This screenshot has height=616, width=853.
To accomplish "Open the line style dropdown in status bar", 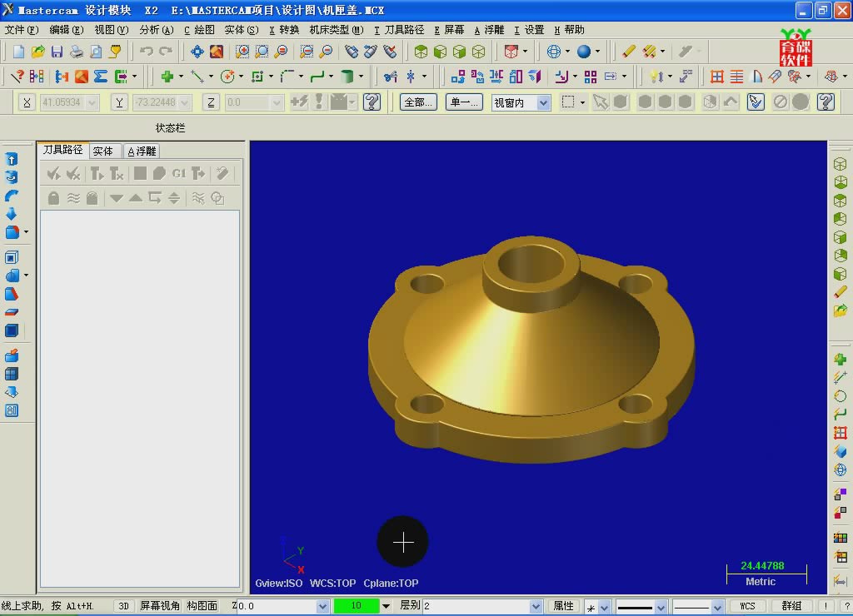I will click(x=661, y=606).
